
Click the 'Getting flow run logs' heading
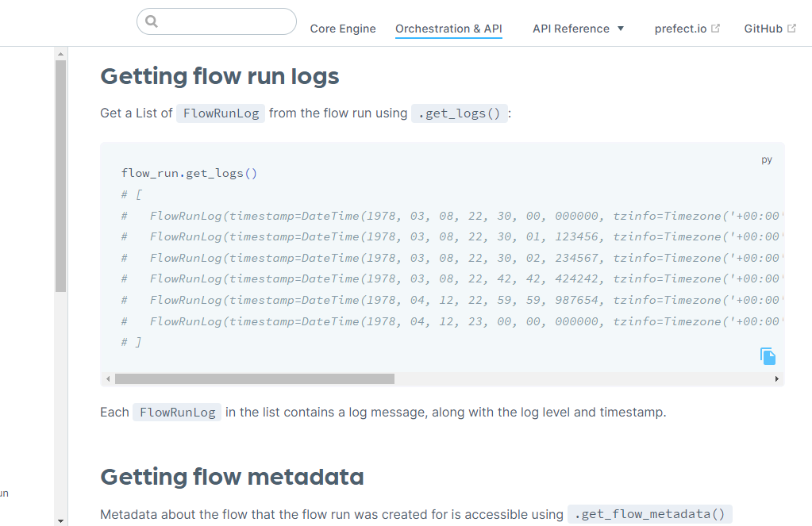(220, 76)
